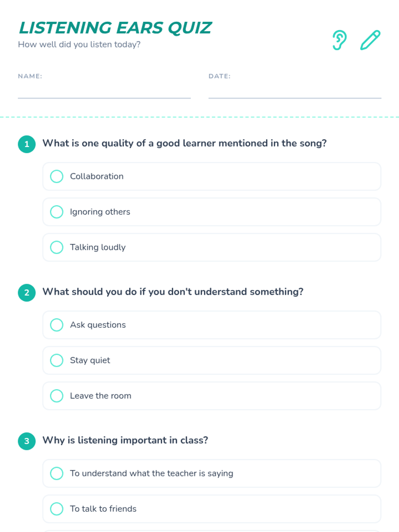Select the Leave the room option
Image resolution: width=399 pixels, height=532 pixels.
pos(212,396)
